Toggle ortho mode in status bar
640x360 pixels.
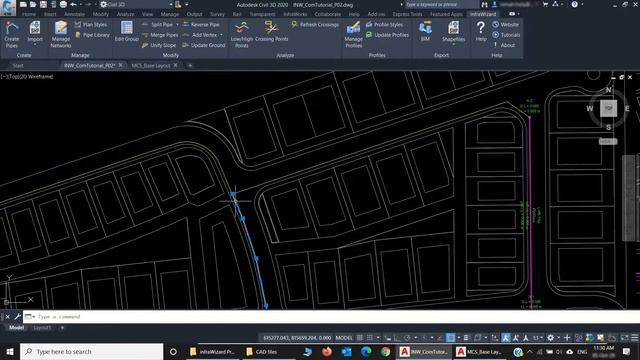point(397,338)
